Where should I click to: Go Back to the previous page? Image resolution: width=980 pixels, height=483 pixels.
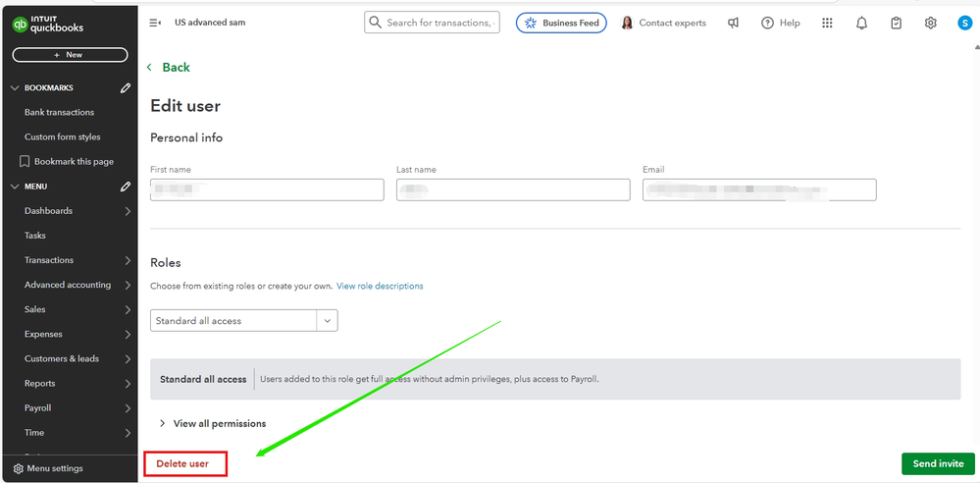point(168,67)
